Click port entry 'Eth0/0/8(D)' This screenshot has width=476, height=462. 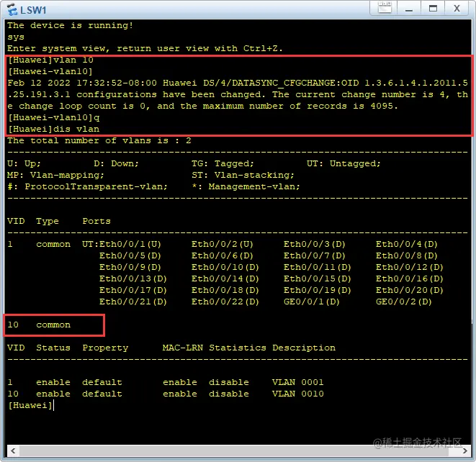point(407,255)
